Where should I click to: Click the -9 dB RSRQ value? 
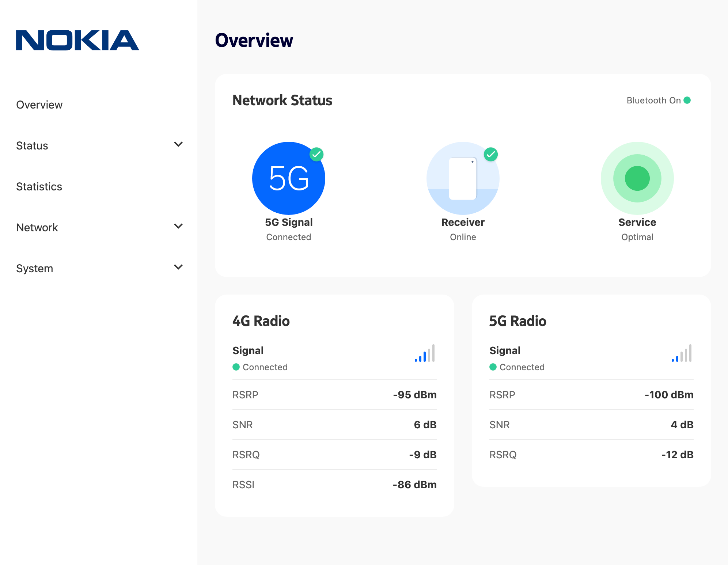pos(423,455)
